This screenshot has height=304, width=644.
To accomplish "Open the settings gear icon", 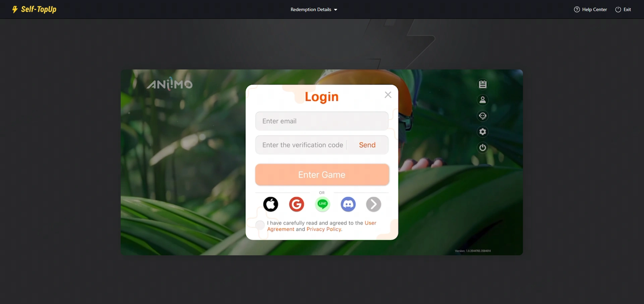I will point(483,132).
